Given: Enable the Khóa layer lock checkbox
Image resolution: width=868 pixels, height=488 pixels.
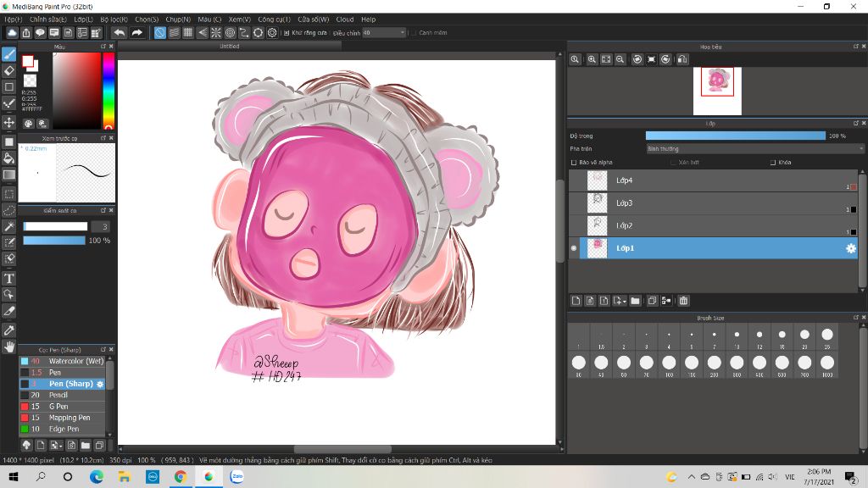Looking at the screenshot, I should 773,163.
